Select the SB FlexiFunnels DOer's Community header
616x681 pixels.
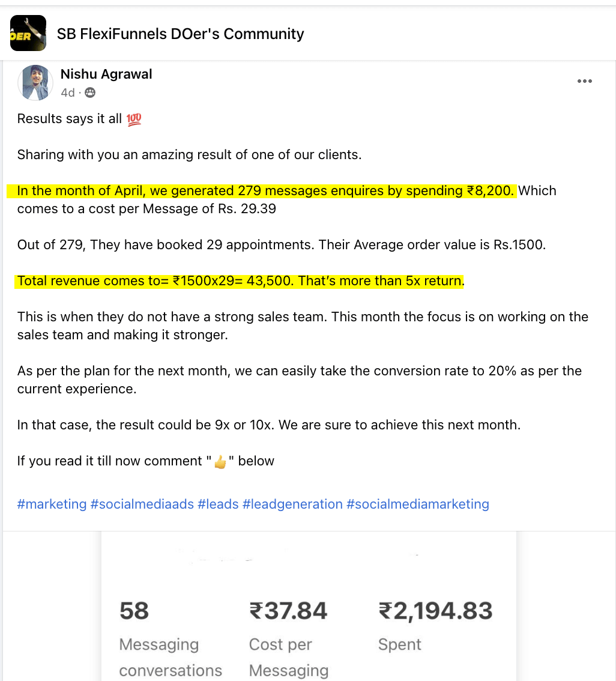180,34
